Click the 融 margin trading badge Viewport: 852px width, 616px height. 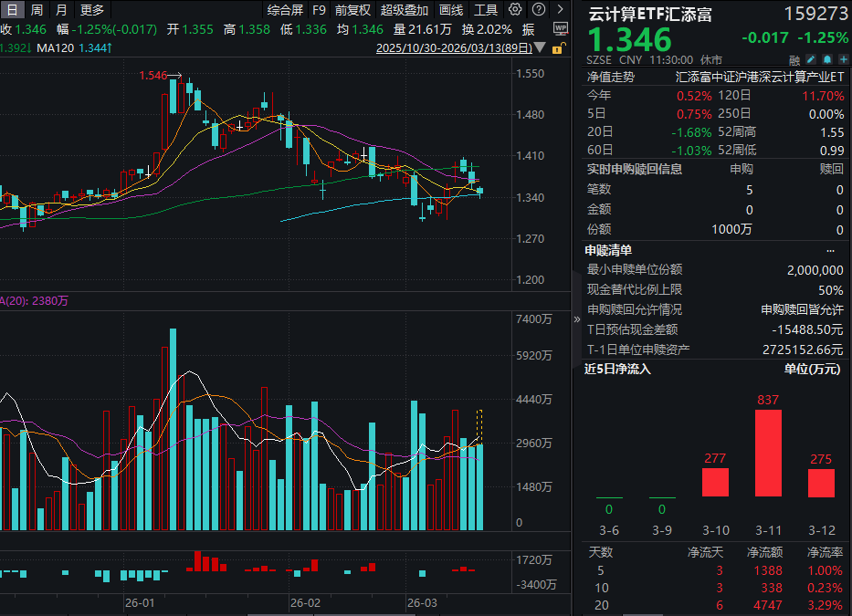[794, 59]
